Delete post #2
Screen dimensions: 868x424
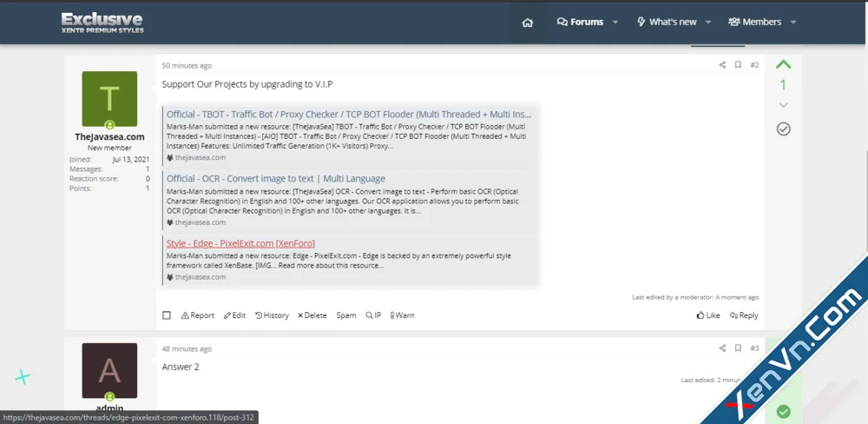click(312, 315)
